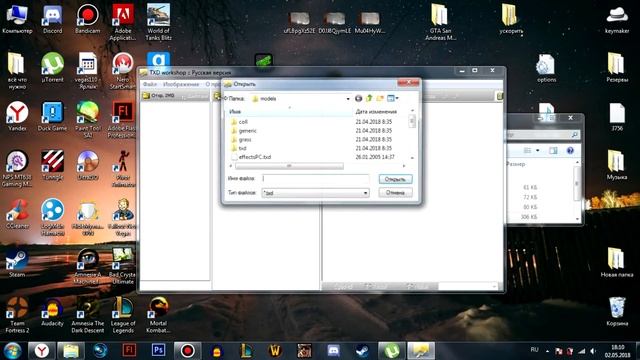Click the Откр. TXD toolbar button
The height and width of the screenshot is (360, 640).
point(158,96)
